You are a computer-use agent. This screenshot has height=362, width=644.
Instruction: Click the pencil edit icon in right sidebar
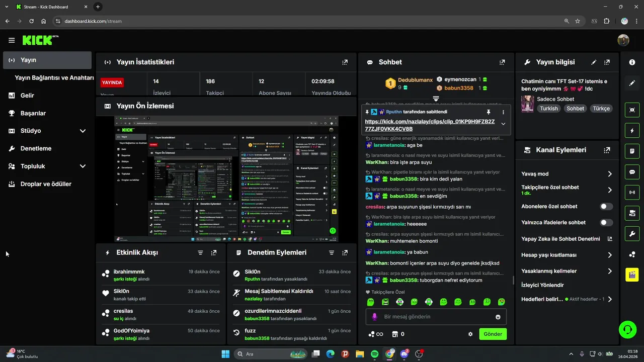coord(632,83)
